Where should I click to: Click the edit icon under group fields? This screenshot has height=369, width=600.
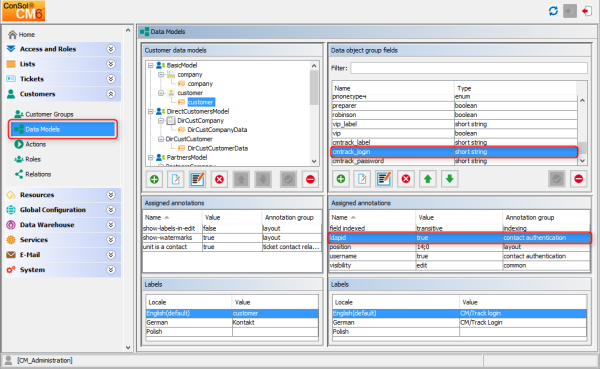384,179
